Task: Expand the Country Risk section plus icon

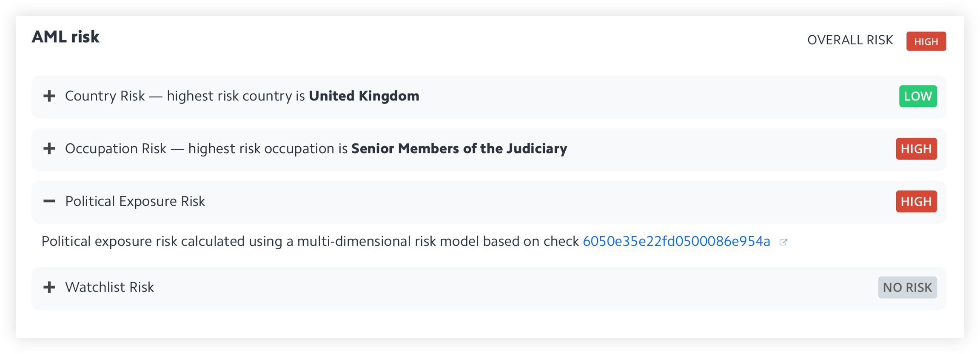Action: pyautogui.click(x=49, y=96)
